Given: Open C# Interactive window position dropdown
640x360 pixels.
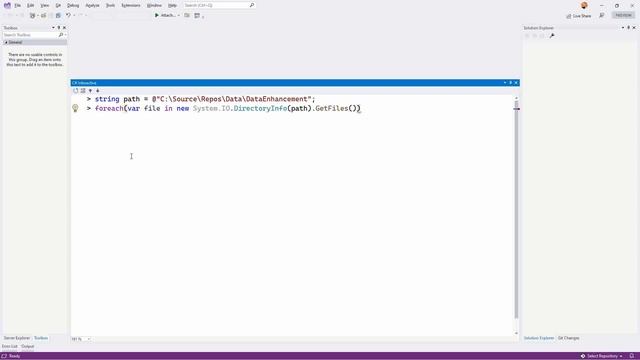Looking at the screenshot, I should tap(505, 83).
